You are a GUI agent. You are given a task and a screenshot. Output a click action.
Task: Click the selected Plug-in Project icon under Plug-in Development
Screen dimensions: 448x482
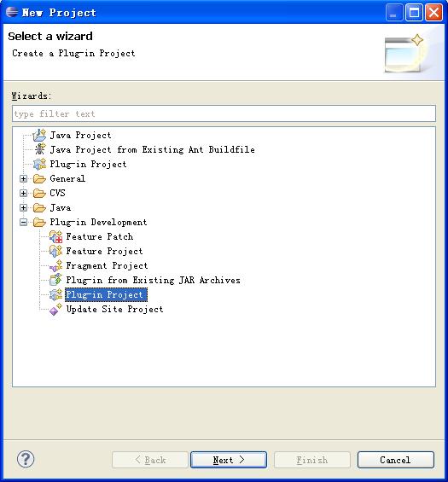56,295
